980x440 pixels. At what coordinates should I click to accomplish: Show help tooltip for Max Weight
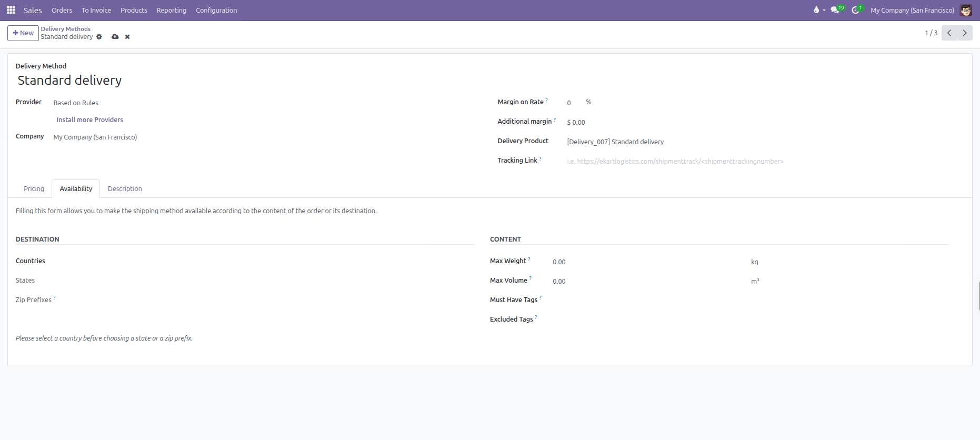pos(529,259)
